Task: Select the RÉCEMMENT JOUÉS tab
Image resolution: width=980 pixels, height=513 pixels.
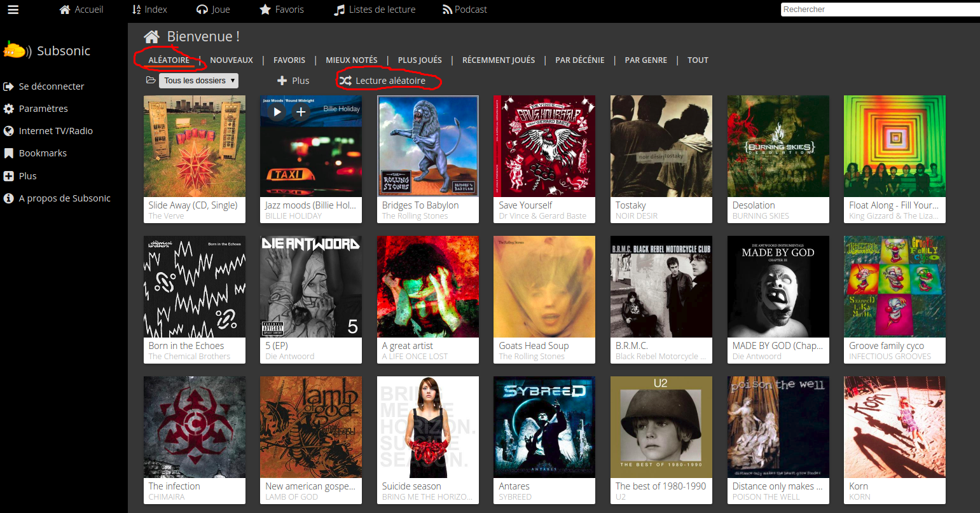Action: (499, 60)
